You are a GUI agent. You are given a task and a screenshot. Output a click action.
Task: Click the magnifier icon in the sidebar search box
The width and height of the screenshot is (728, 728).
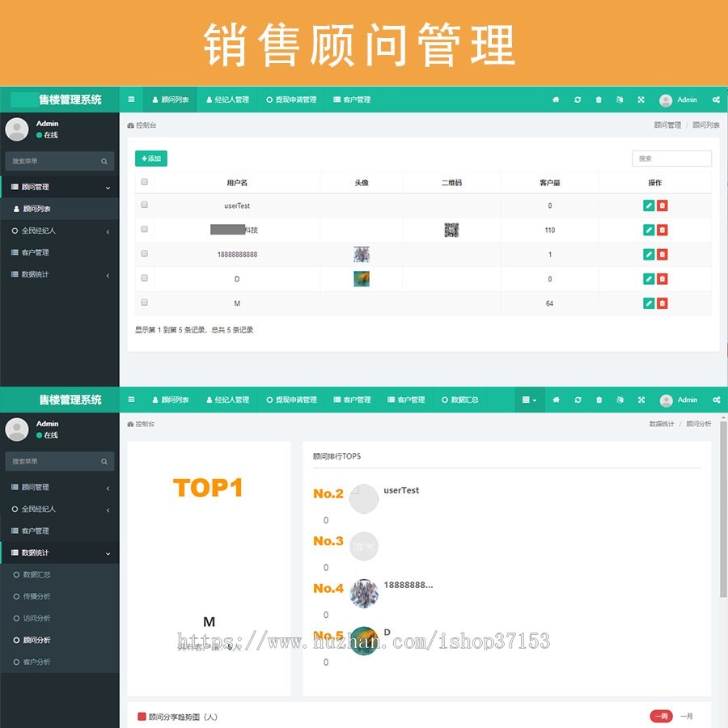[105, 161]
